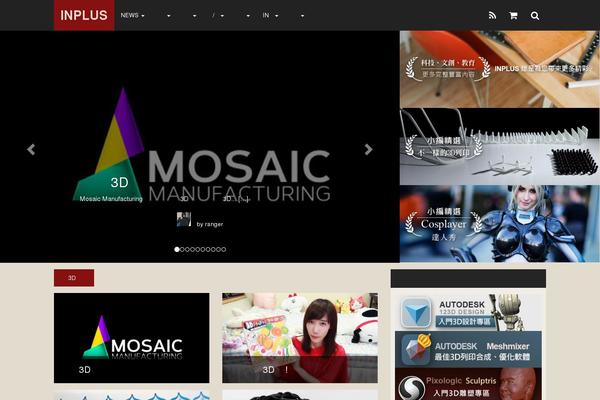The height and width of the screenshot is (400, 600).
Task: Click the INPLUS logo
Action: 84,15
